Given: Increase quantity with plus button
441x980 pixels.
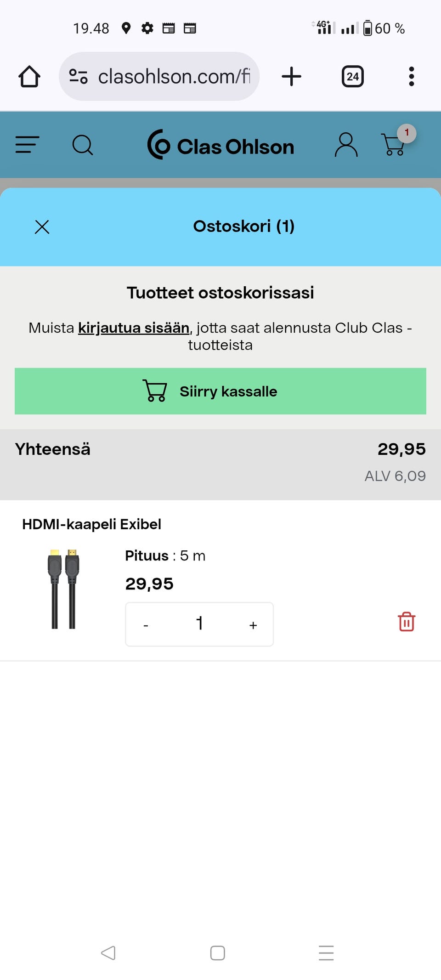Looking at the screenshot, I should (x=253, y=625).
